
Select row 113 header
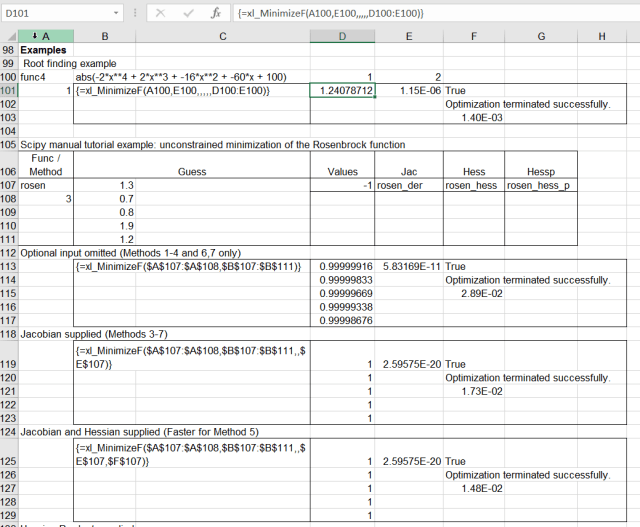(8, 266)
